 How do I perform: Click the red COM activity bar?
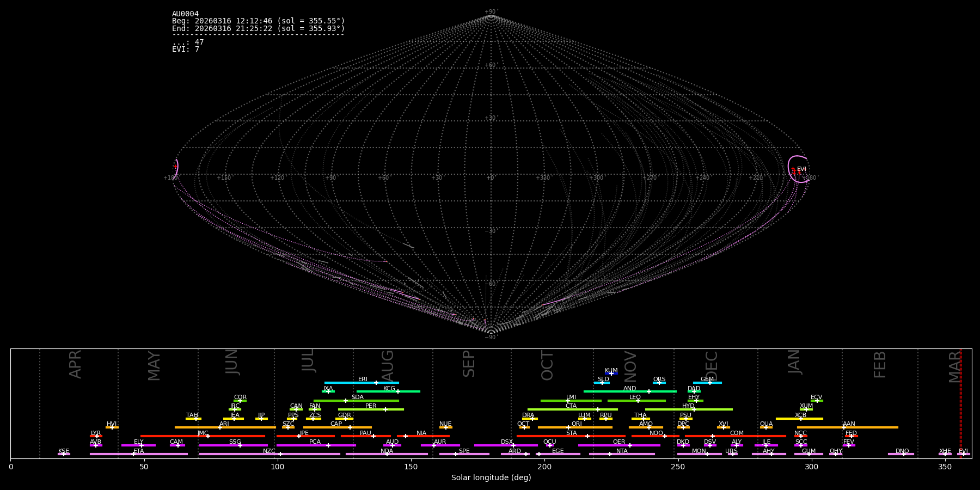click(x=736, y=436)
